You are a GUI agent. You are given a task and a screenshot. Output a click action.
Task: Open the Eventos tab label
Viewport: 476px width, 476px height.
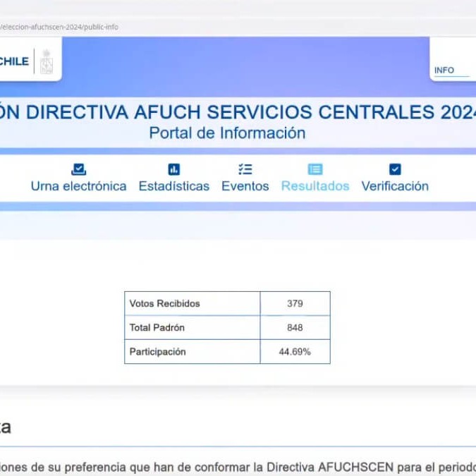click(x=245, y=186)
